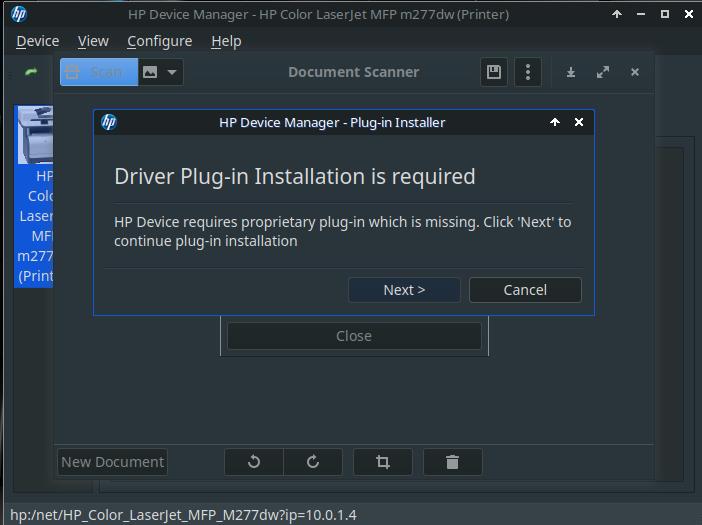This screenshot has height=525, width=702.
Task: Open the Device menu
Action: click(x=38, y=41)
